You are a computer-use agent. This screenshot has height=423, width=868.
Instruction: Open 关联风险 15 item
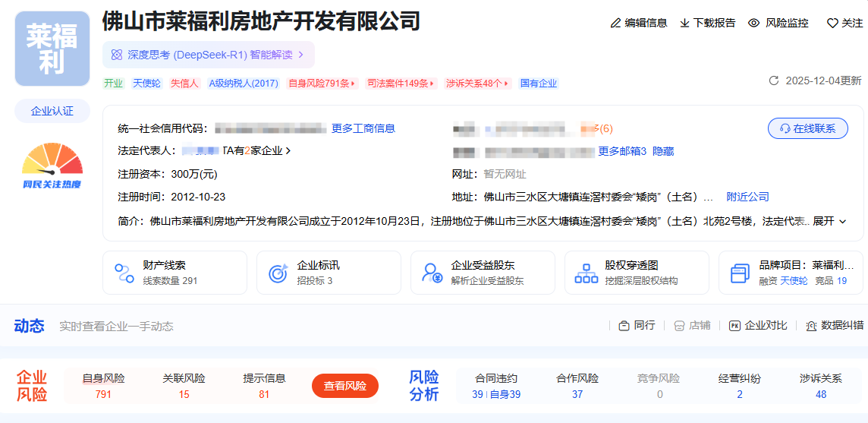coord(184,387)
